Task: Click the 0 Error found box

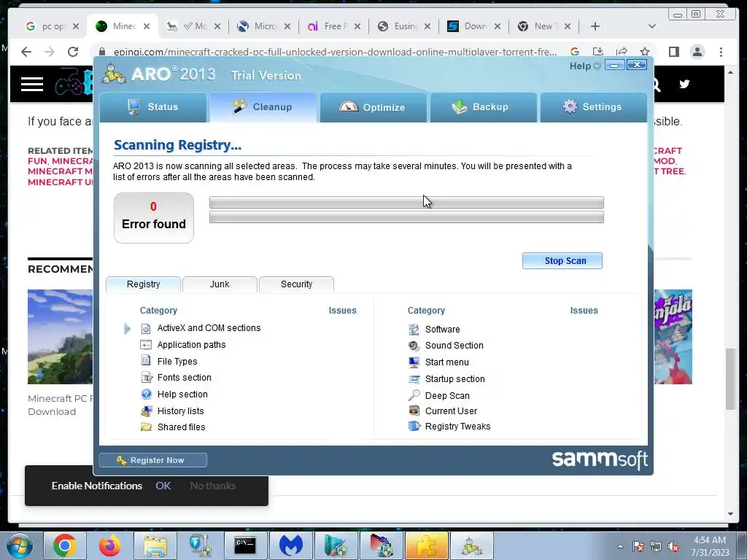Action: click(153, 217)
